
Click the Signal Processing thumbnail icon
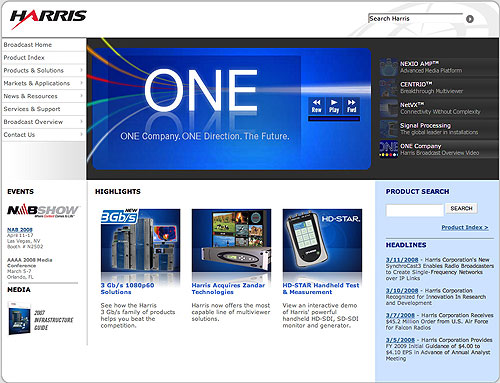[x=389, y=129]
